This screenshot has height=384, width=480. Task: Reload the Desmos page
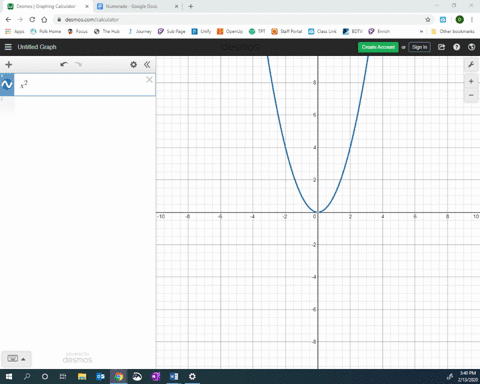coord(32,20)
